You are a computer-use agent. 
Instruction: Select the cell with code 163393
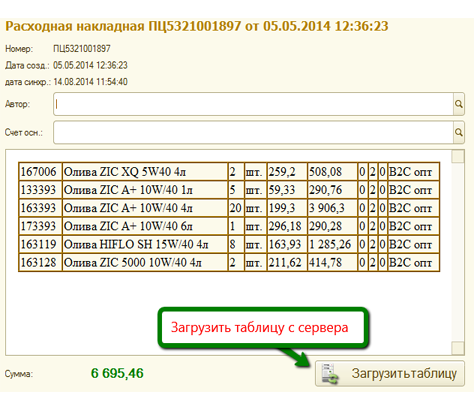(40, 208)
